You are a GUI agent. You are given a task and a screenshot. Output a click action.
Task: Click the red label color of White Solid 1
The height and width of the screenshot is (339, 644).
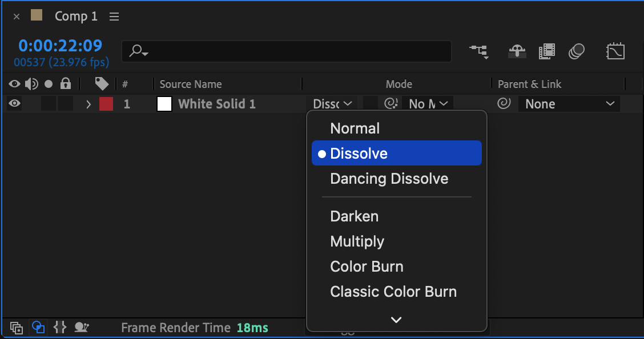pos(106,104)
